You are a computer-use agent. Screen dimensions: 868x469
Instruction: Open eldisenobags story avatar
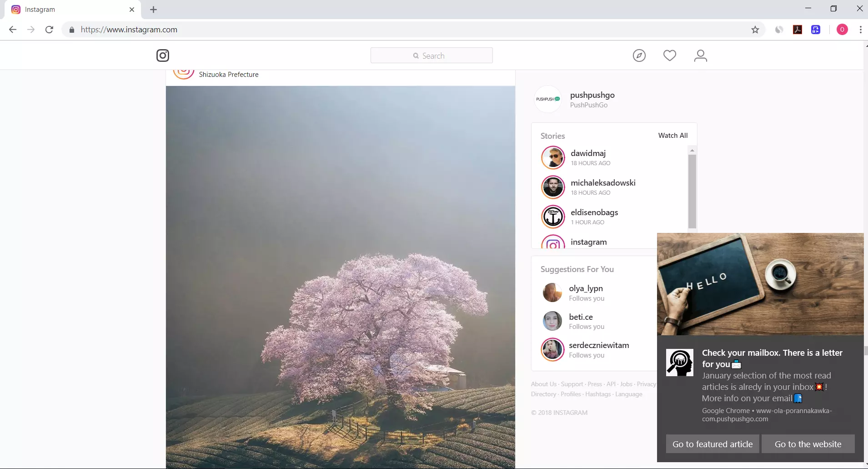[x=553, y=217]
